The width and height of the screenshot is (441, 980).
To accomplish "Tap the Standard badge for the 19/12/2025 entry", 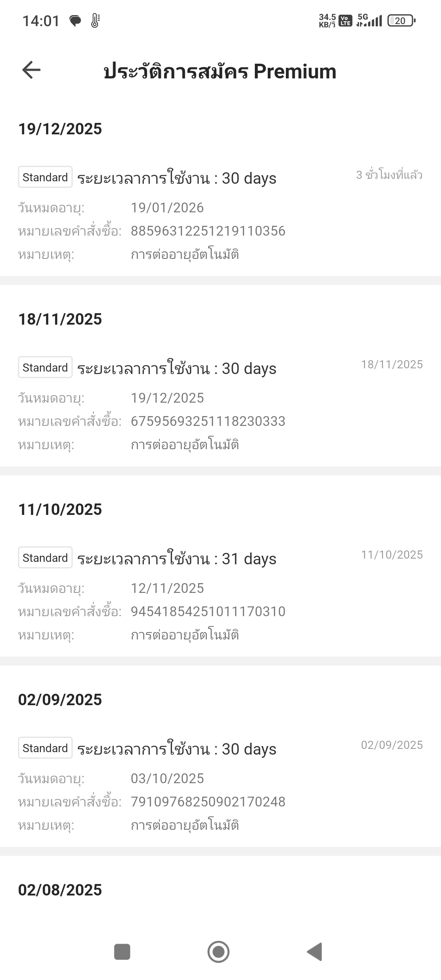I will (x=45, y=177).
